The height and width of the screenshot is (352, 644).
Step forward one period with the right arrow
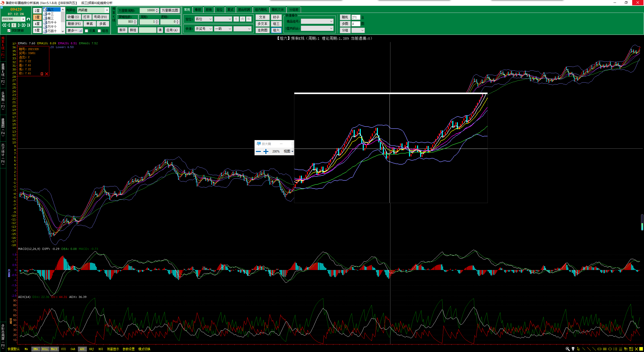19,25
